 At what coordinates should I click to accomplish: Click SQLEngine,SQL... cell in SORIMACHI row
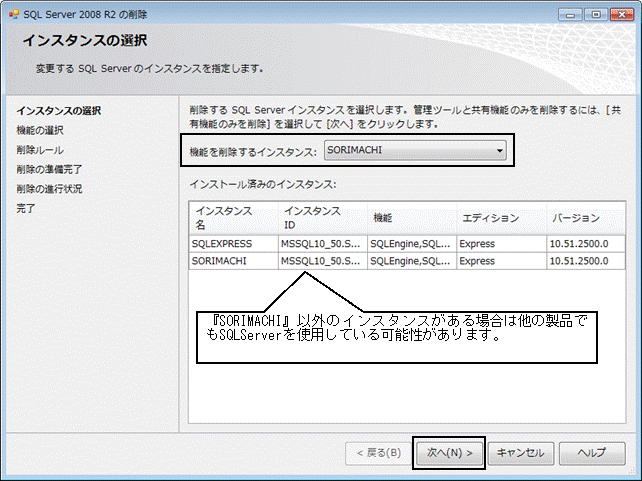pyautogui.click(x=412, y=261)
